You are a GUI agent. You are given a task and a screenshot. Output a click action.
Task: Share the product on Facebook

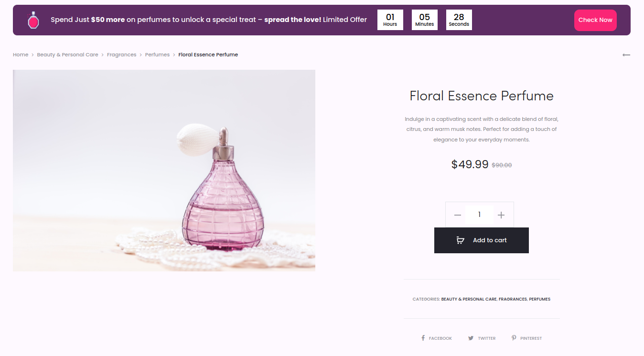(437, 338)
